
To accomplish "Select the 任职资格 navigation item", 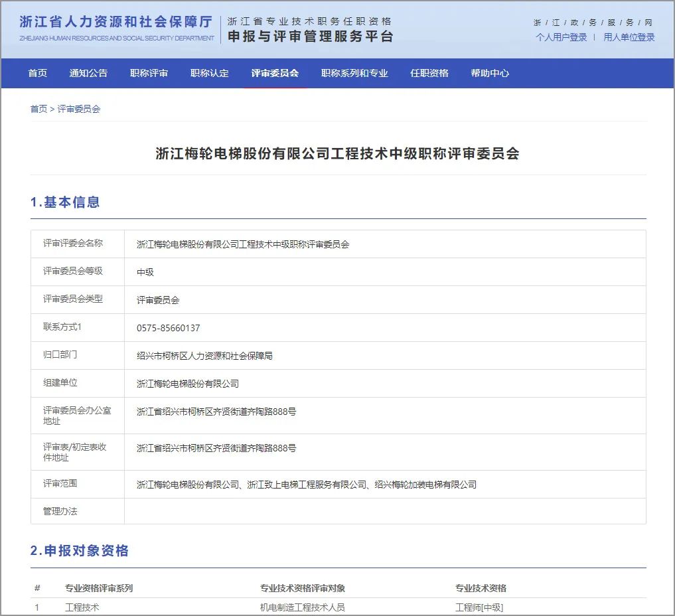I will tap(429, 73).
